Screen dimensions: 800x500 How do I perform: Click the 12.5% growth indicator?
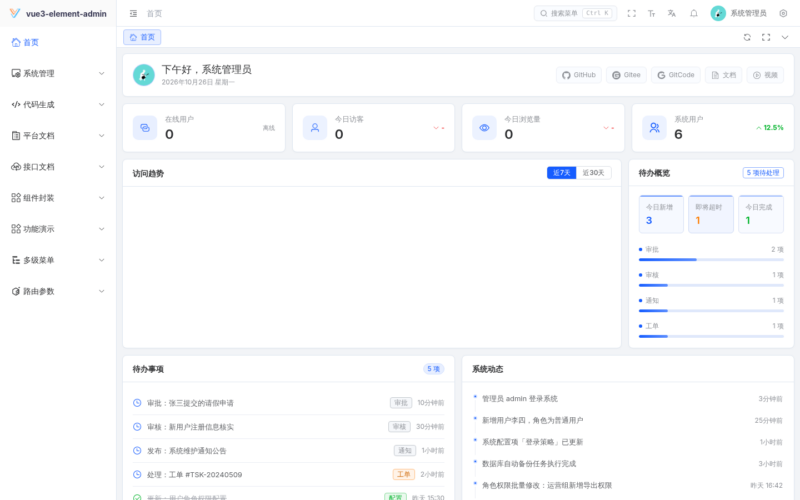click(769, 128)
